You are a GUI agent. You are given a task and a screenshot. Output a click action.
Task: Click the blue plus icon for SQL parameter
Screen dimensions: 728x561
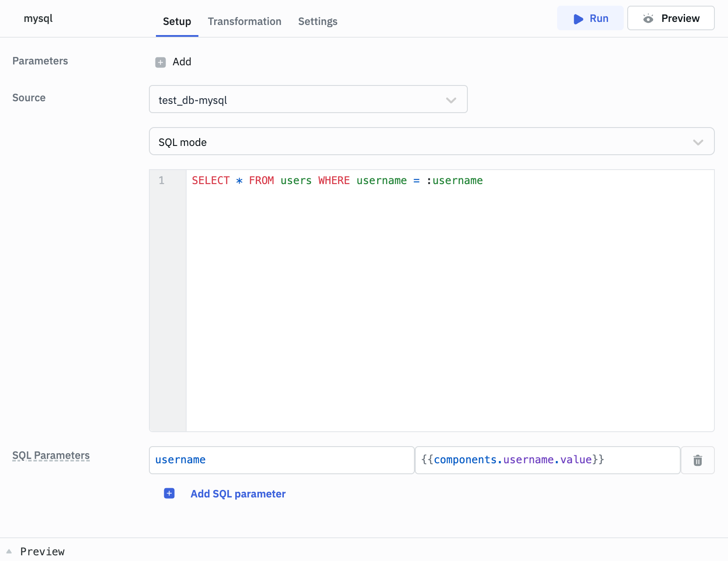[x=169, y=494]
